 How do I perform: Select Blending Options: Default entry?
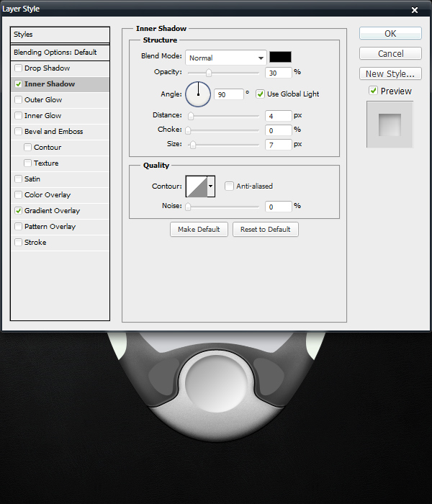click(60, 52)
